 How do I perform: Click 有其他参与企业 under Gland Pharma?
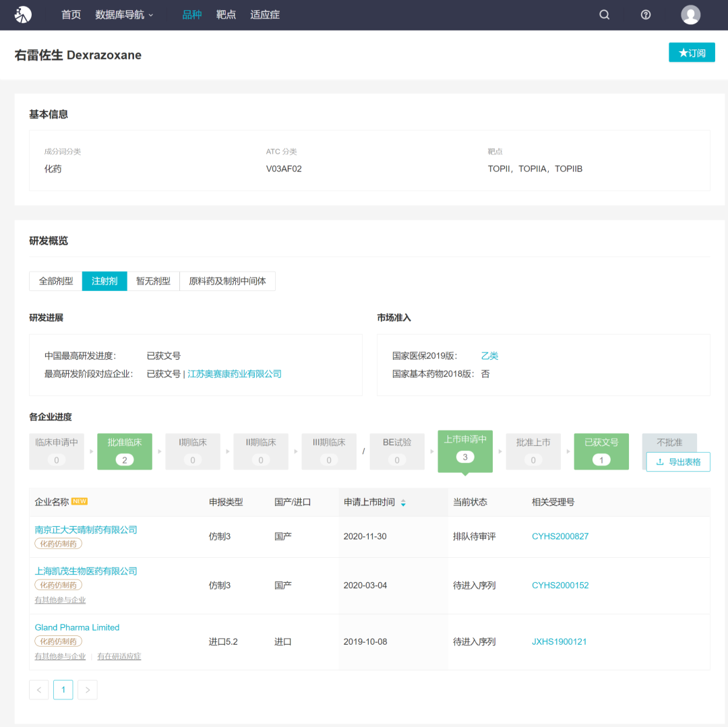[61, 656]
